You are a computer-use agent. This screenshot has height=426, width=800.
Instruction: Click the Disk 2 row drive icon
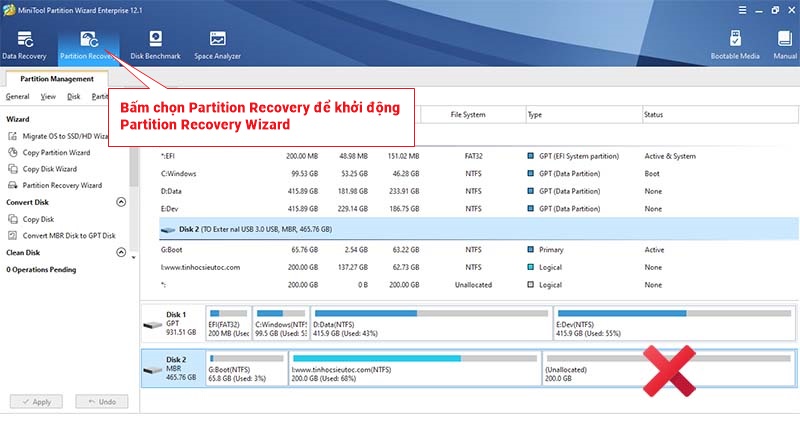tap(168, 230)
